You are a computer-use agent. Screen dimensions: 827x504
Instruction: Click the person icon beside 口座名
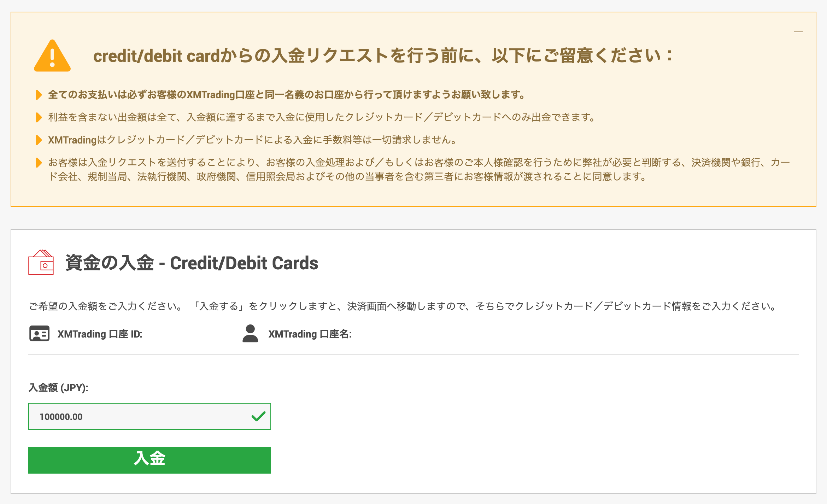(250, 334)
